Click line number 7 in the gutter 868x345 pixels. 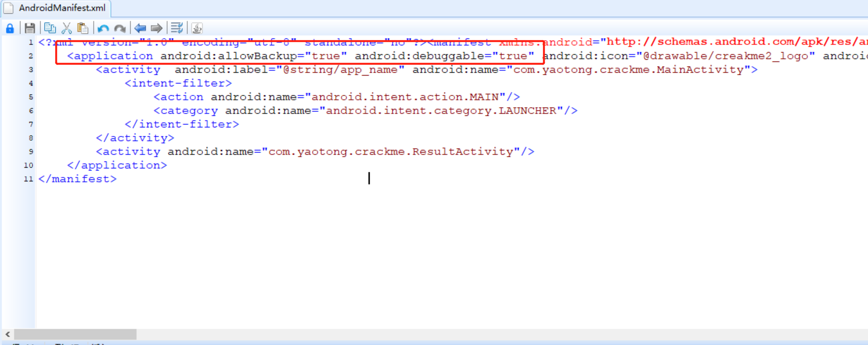31,124
